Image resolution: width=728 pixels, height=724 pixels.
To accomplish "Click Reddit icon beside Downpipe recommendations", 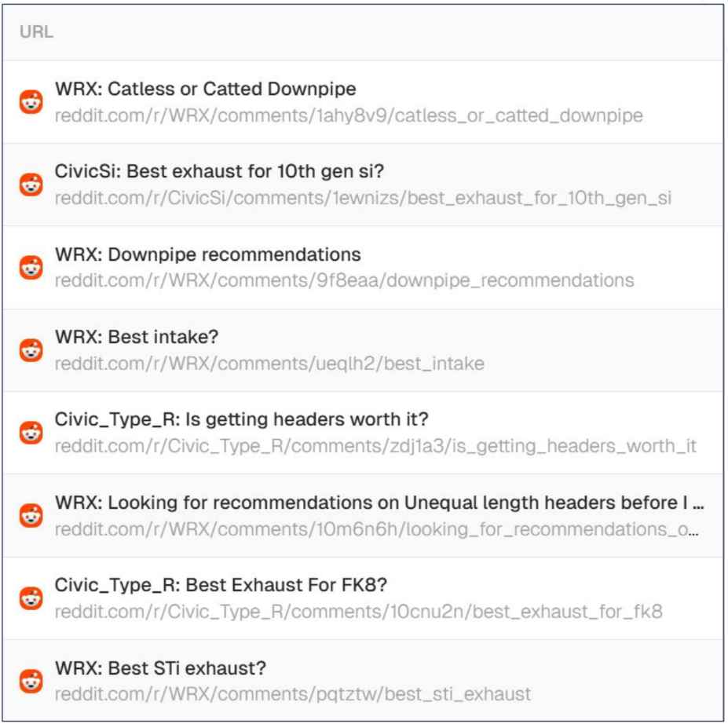I will point(31,267).
